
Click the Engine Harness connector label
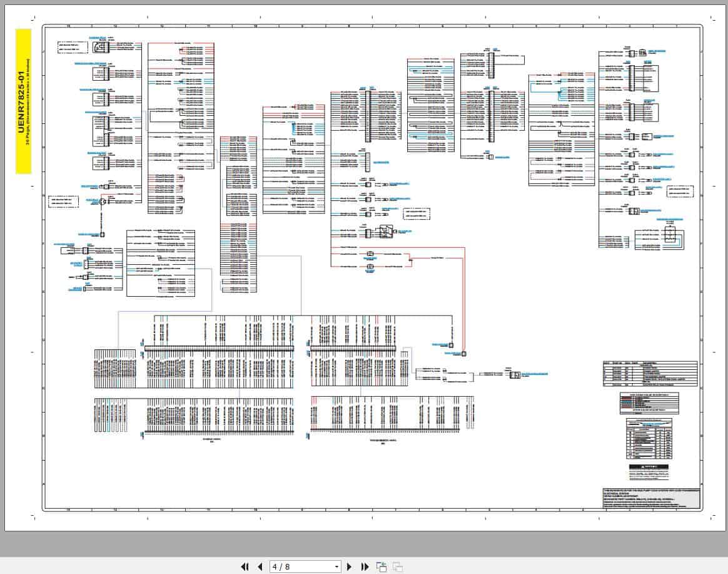tap(212, 439)
